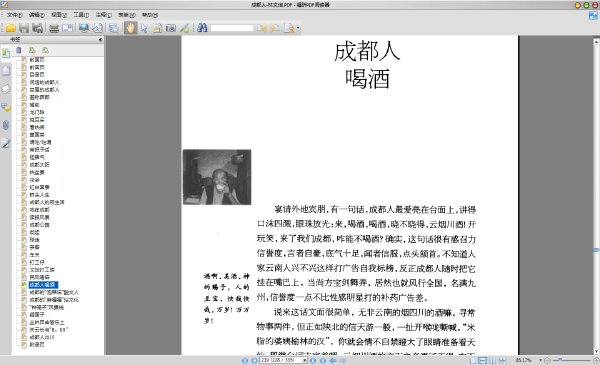This screenshot has width=600, height=365.
Task: Open the Attachments paperclip sidebar icon
Action: [6, 125]
